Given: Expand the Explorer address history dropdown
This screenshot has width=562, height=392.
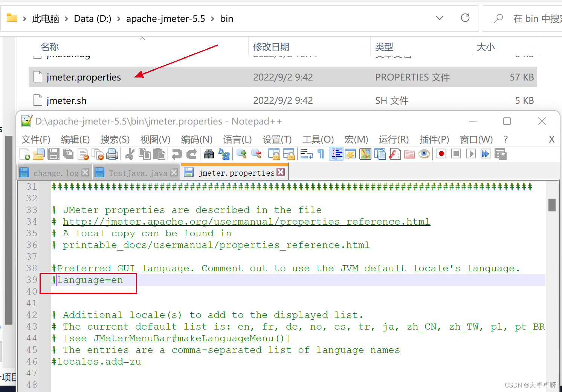Looking at the screenshot, I should [x=440, y=18].
